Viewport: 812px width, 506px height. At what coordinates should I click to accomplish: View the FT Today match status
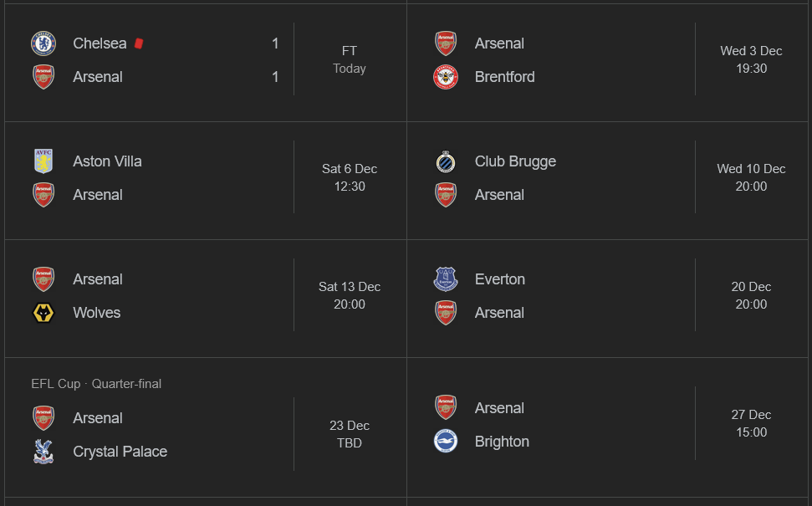coord(350,59)
